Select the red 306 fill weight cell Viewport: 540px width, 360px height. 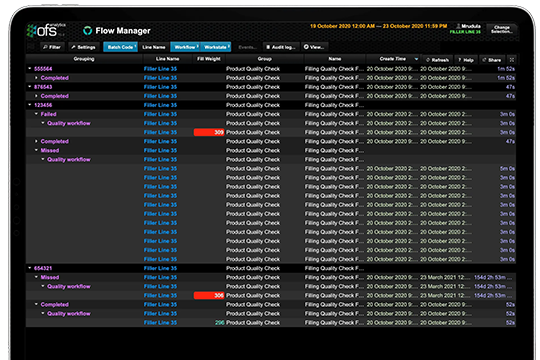209,295
